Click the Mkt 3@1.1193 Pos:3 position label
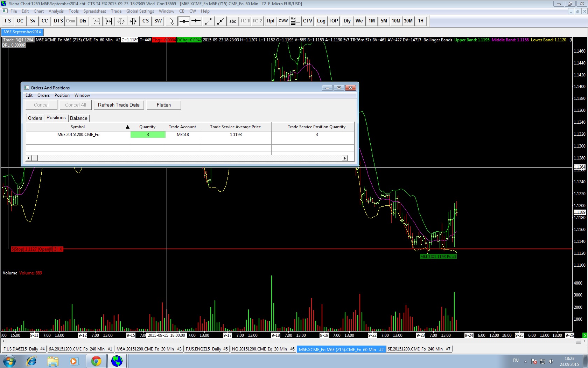This screenshot has width=588, height=368. pyautogui.click(x=438, y=257)
